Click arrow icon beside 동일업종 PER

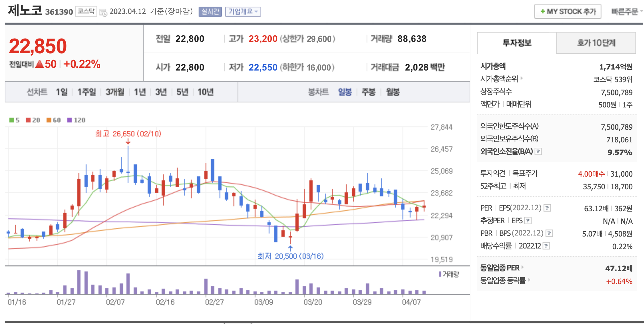523,267
